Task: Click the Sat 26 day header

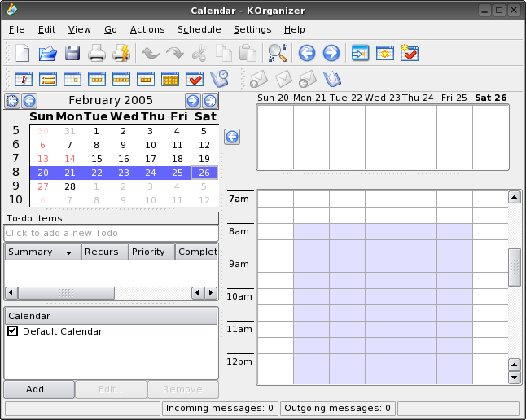Action: (x=491, y=98)
